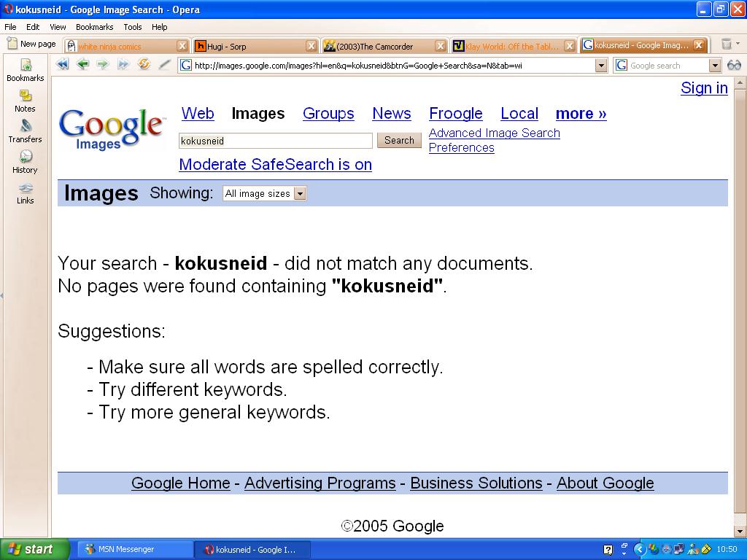Screen dimensions: 747x560
Task: Click the yellow diamond icon in the tray
Action: 706,550
